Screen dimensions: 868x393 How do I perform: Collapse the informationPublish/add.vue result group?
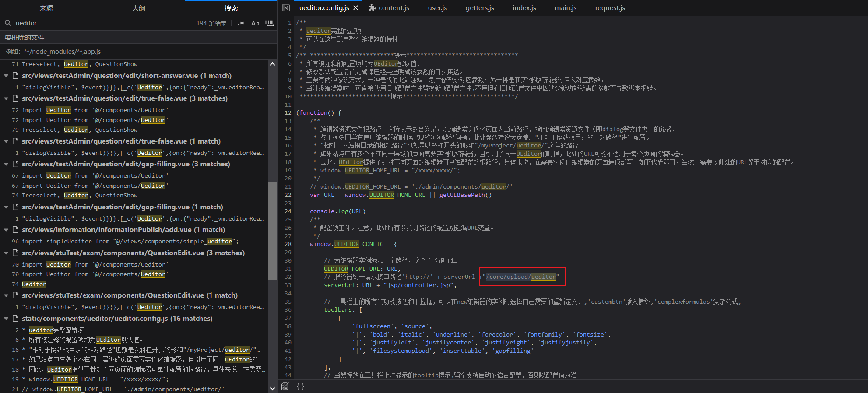6,230
